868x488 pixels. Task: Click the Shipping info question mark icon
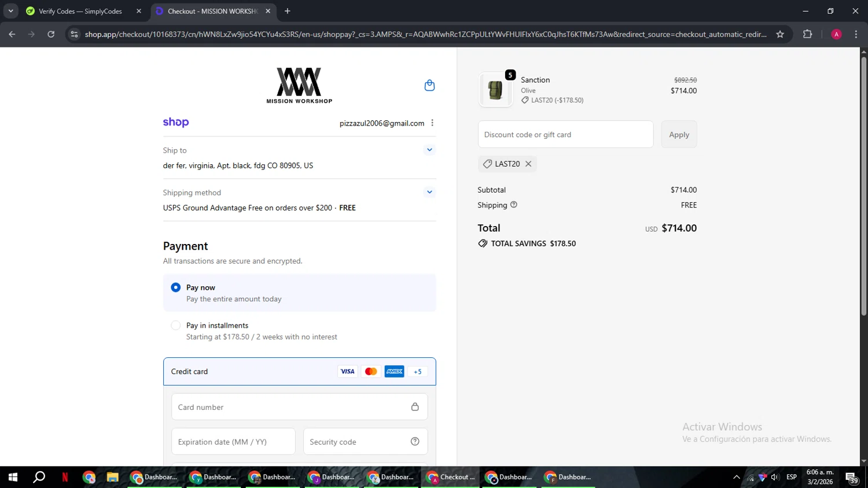point(514,205)
